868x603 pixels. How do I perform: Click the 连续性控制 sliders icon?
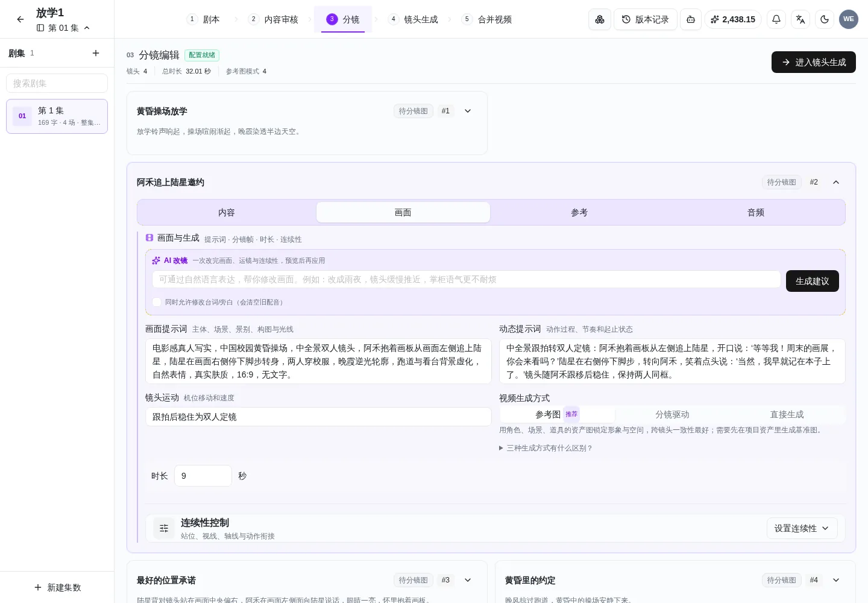coord(164,528)
